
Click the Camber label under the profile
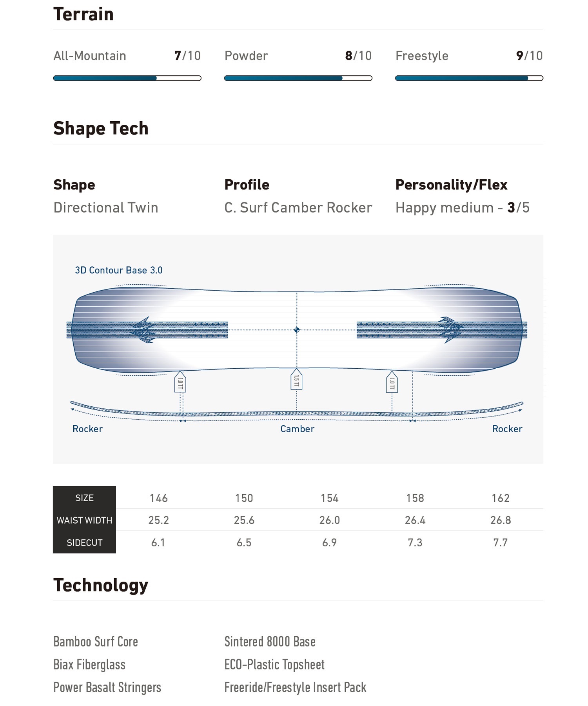point(297,429)
